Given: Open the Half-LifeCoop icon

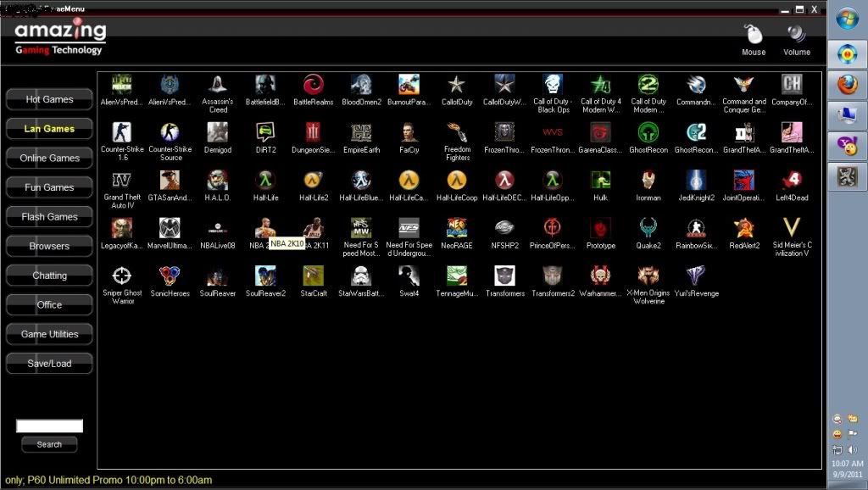Looking at the screenshot, I should click(x=457, y=181).
